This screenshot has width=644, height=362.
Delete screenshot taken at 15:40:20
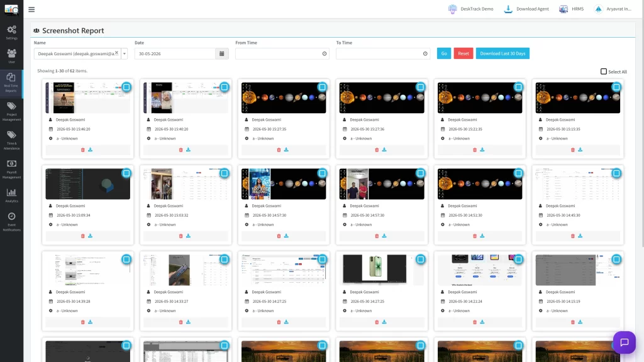pyautogui.click(x=180, y=150)
